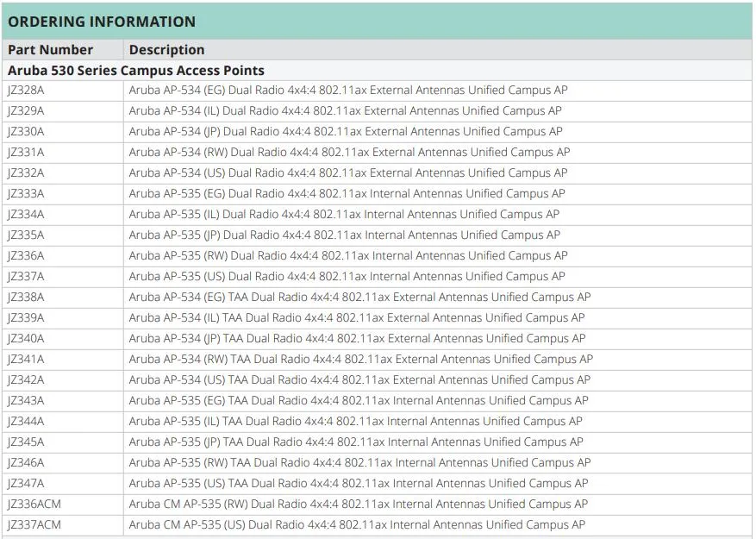This screenshot has width=756, height=539.
Task: Select the AP-535 (EG) Dual Radio description without TAA
Action: coord(347,194)
